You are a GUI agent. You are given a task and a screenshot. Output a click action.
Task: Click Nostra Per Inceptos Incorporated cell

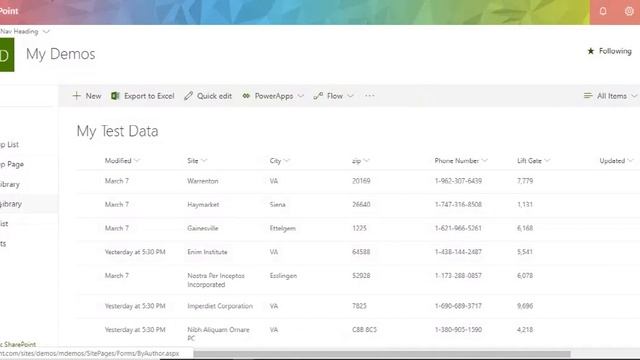216,280
